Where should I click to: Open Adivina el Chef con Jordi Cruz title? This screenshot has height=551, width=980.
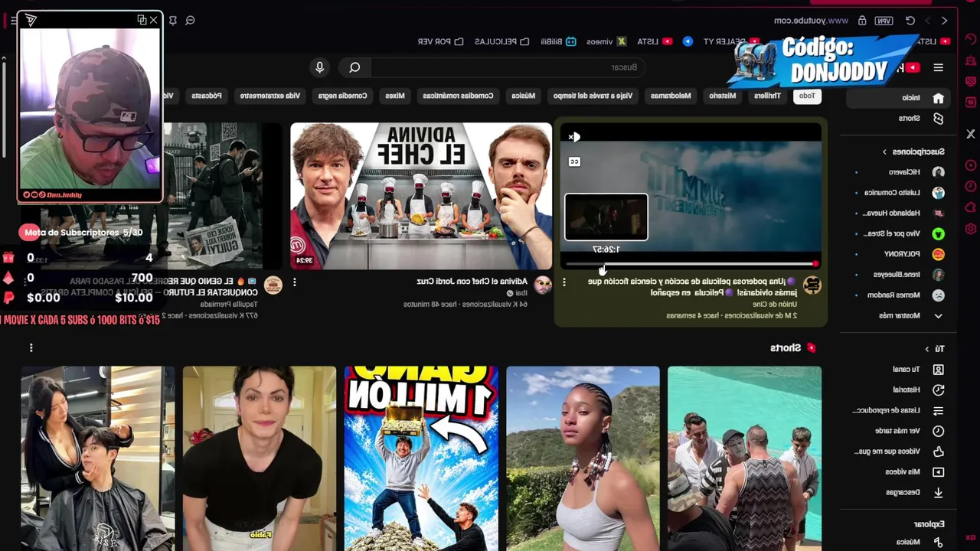(x=472, y=282)
